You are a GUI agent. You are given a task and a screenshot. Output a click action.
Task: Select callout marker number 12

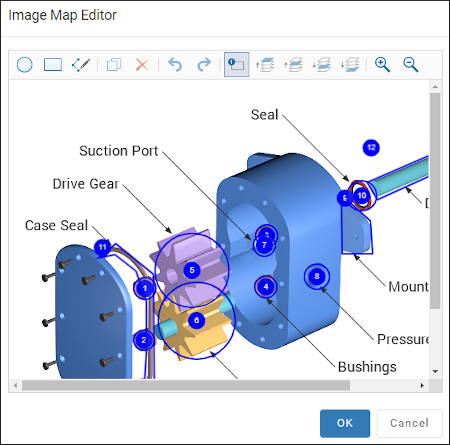pos(371,148)
